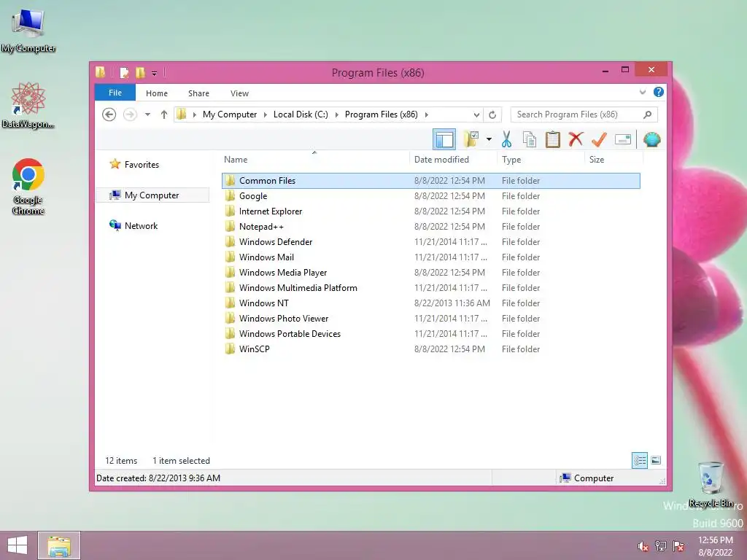Expand the ribbon with the chevron
Screen dimensions: 747x560
click(x=642, y=93)
